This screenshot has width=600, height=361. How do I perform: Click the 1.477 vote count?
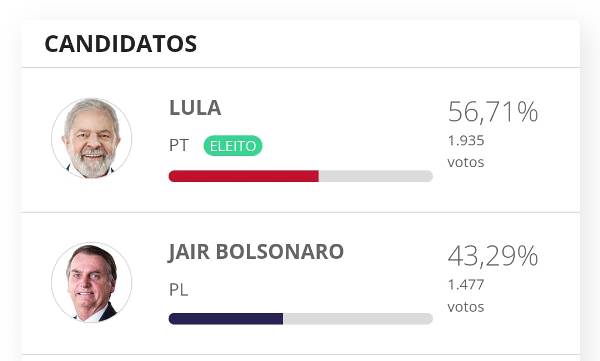point(466,285)
